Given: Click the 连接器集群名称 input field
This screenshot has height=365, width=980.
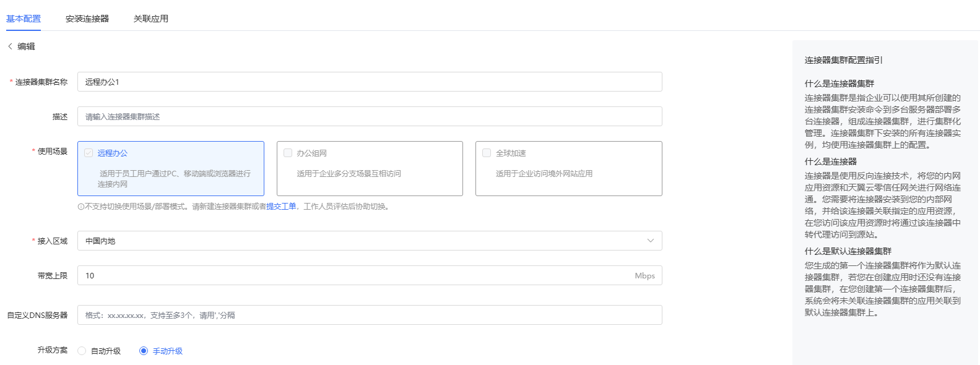Looking at the screenshot, I should coord(370,82).
